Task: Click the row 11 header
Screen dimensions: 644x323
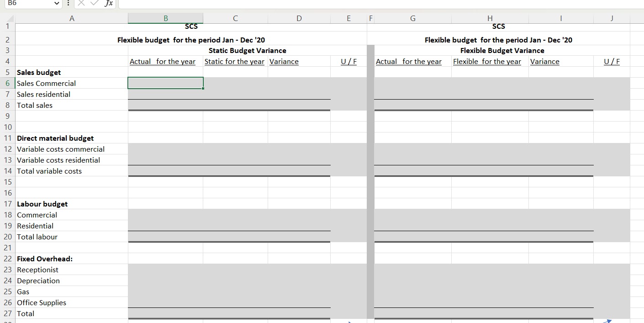Action: [x=7, y=138]
